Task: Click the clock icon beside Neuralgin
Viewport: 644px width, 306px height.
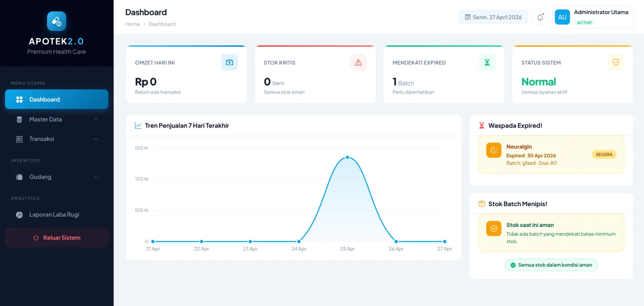Action: 493,150
